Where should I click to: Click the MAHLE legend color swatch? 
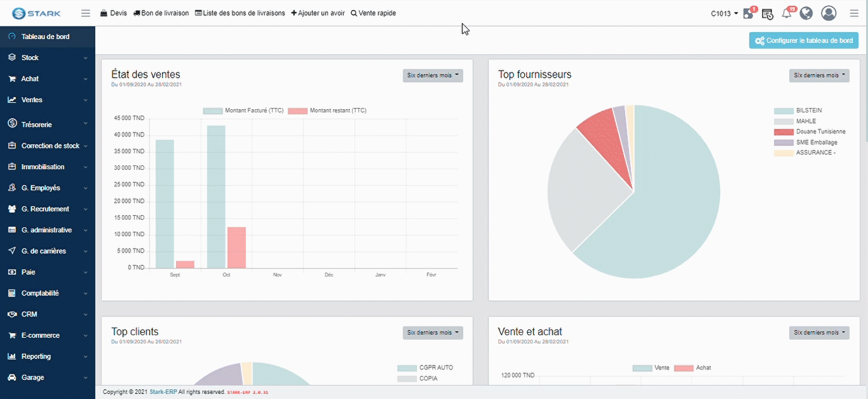pos(783,121)
